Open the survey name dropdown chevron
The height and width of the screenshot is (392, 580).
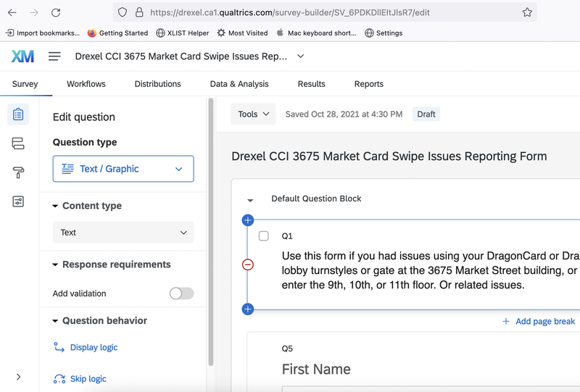[x=301, y=57]
